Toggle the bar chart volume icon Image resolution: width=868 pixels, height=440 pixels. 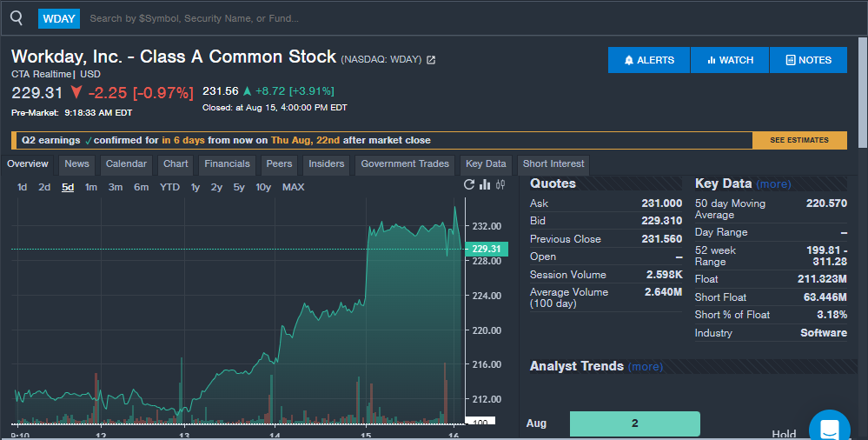click(485, 184)
